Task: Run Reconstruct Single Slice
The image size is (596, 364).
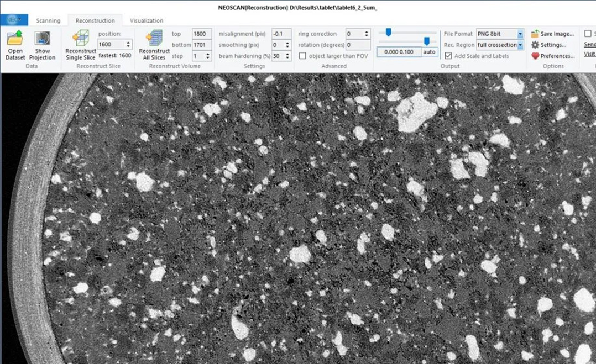Action: click(81, 39)
